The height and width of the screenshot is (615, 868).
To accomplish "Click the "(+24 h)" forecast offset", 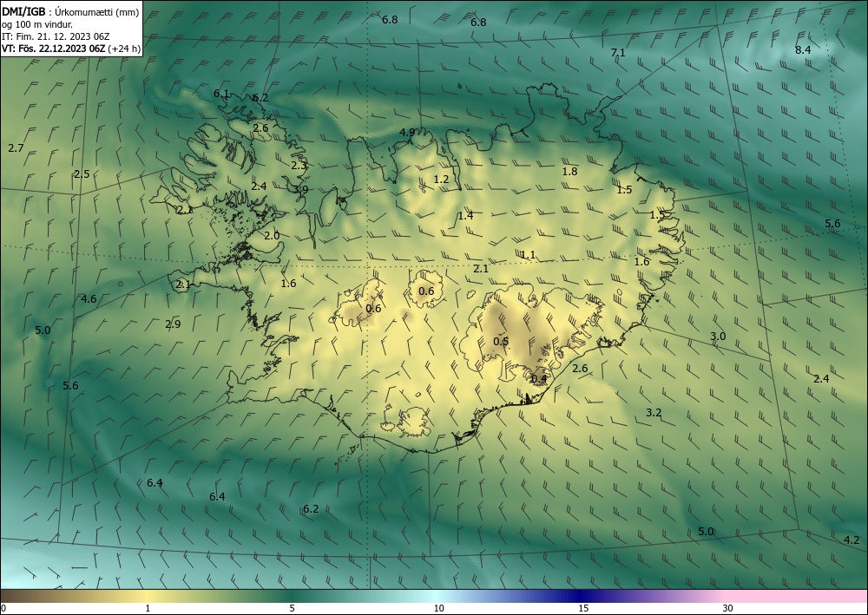I will 124,49.
